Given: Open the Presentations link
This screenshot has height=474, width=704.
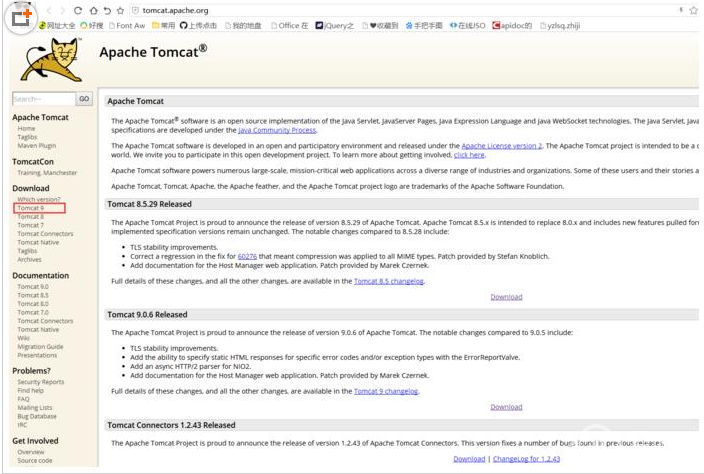Looking at the screenshot, I should pos(37,355).
